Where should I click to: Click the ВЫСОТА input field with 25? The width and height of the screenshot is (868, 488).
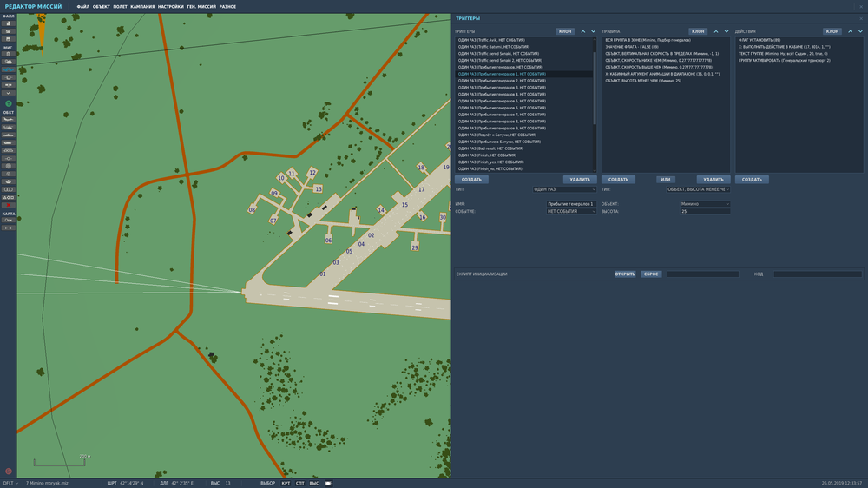tap(705, 211)
